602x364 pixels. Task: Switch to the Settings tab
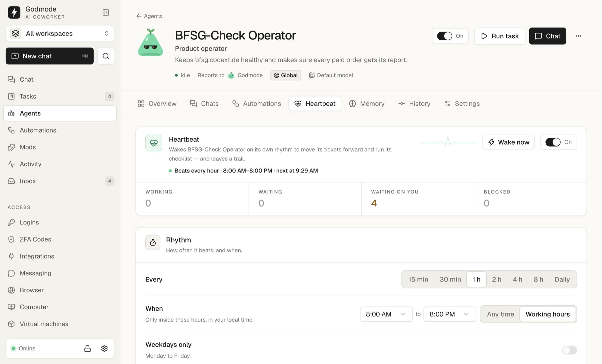462,104
